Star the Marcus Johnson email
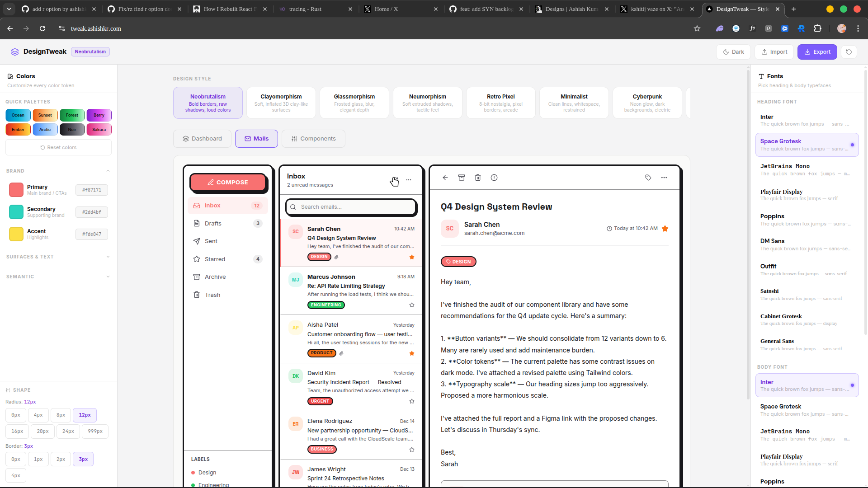868x488 pixels. coord(412,305)
